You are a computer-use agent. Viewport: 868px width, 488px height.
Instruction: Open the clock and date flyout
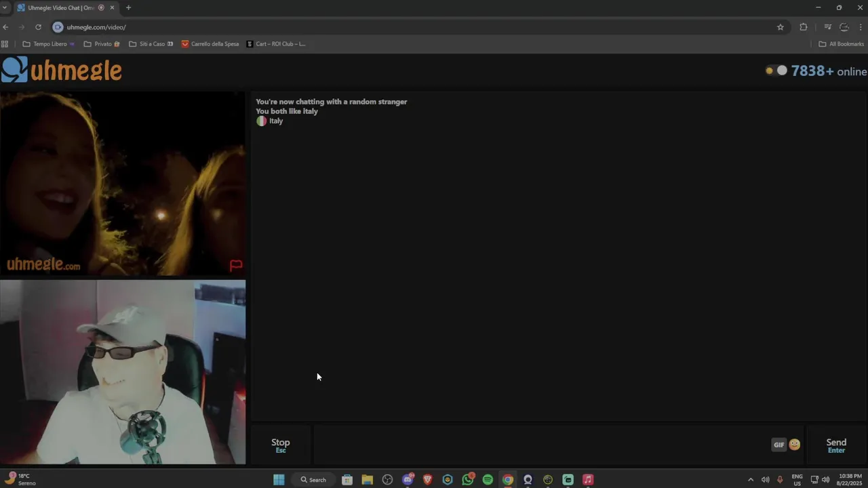click(x=850, y=480)
